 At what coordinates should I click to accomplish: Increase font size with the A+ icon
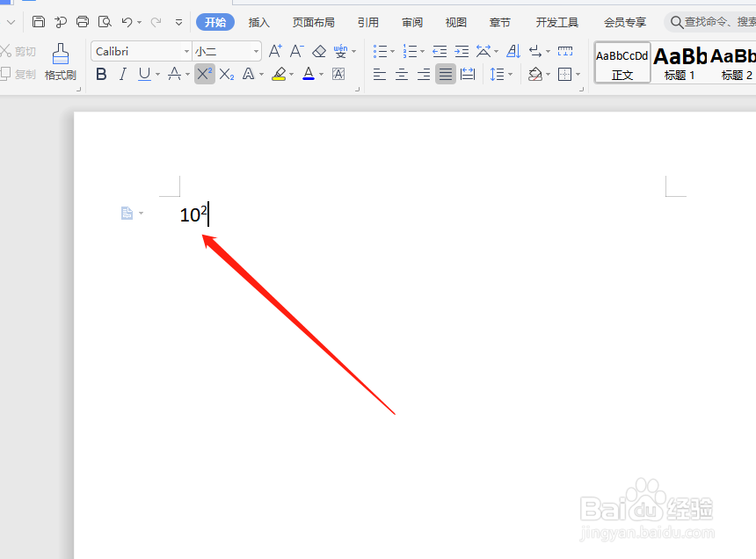point(274,50)
